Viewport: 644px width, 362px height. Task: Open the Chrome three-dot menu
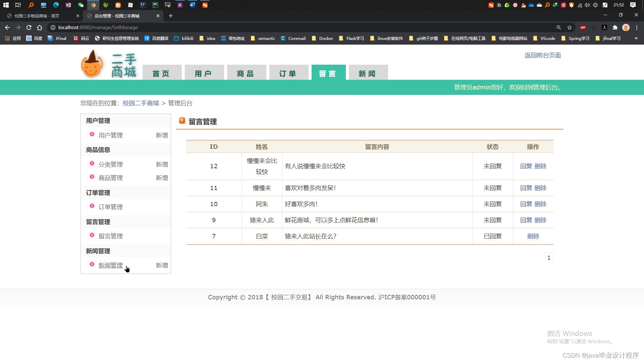(x=637, y=27)
